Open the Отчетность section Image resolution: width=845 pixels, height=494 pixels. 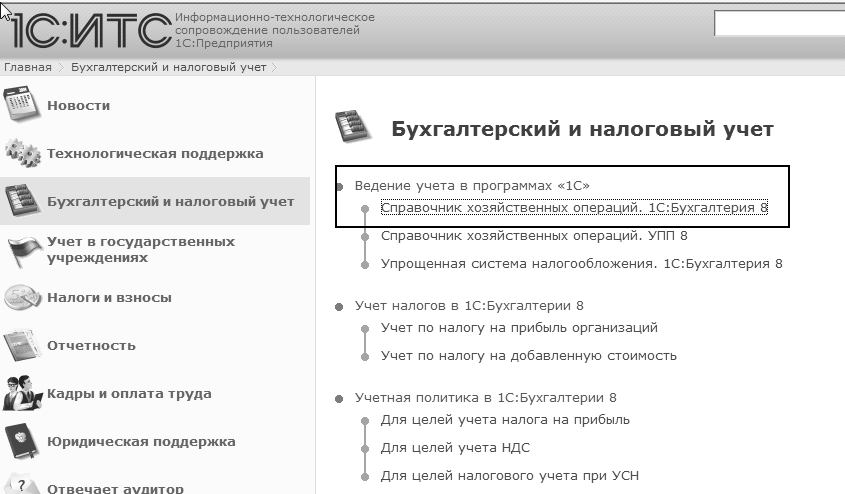coord(91,345)
